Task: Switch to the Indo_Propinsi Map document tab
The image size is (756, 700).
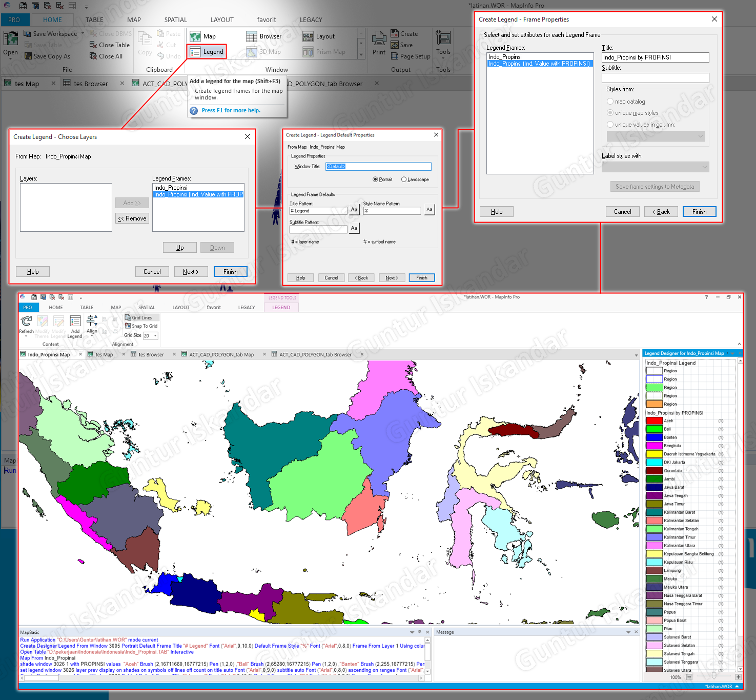Action: (x=49, y=355)
